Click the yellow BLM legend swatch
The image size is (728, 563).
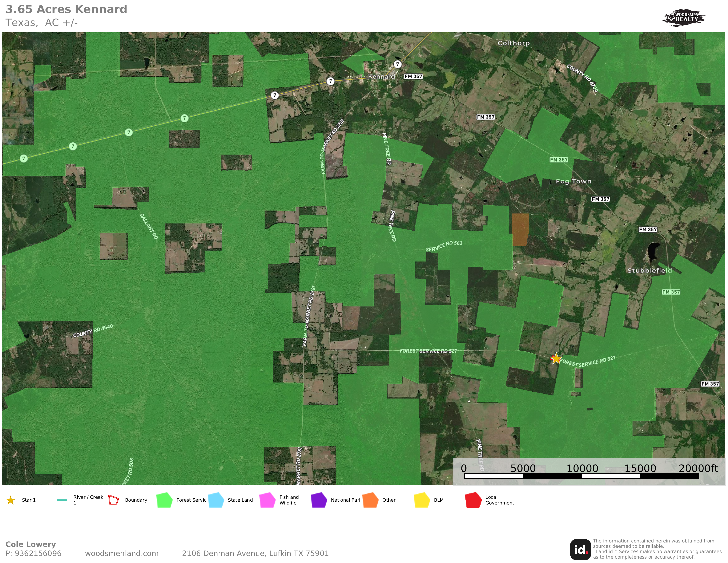click(x=422, y=500)
